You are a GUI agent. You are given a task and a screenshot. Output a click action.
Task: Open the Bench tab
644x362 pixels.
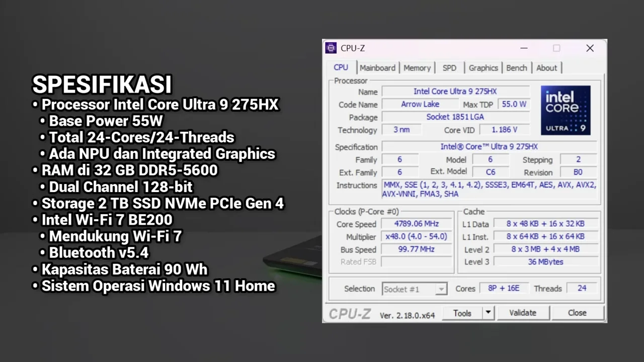coord(517,67)
